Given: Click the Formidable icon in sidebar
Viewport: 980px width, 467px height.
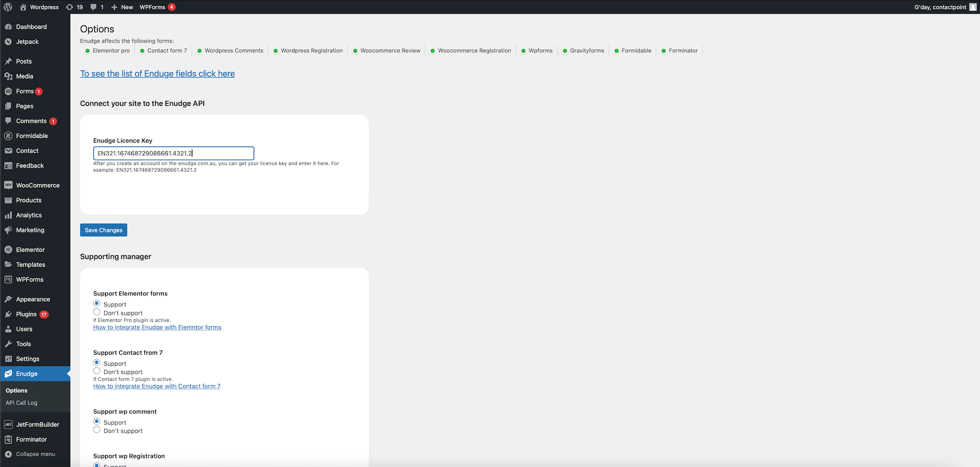Looking at the screenshot, I should (8, 136).
